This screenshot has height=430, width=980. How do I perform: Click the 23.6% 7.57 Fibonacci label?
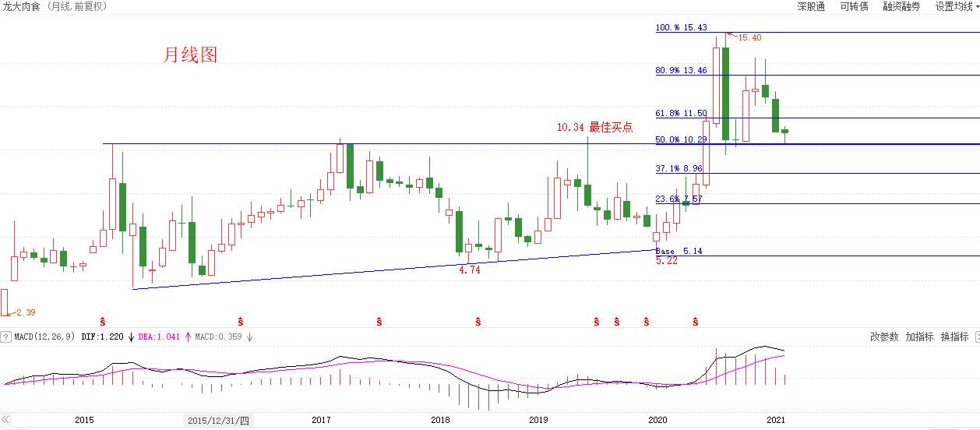click(679, 199)
